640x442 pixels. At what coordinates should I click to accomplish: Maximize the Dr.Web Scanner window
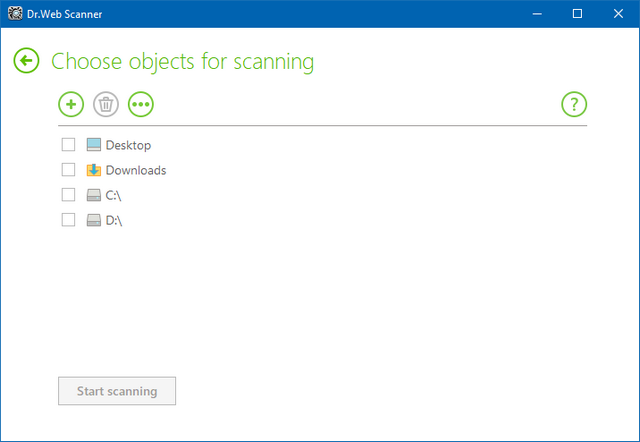pyautogui.click(x=577, y=14)
